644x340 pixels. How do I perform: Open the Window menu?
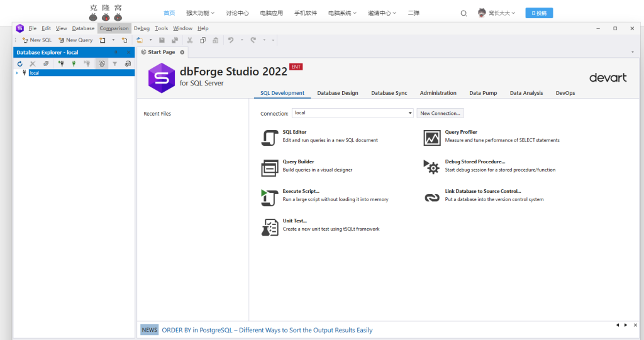tap(183, 28)
